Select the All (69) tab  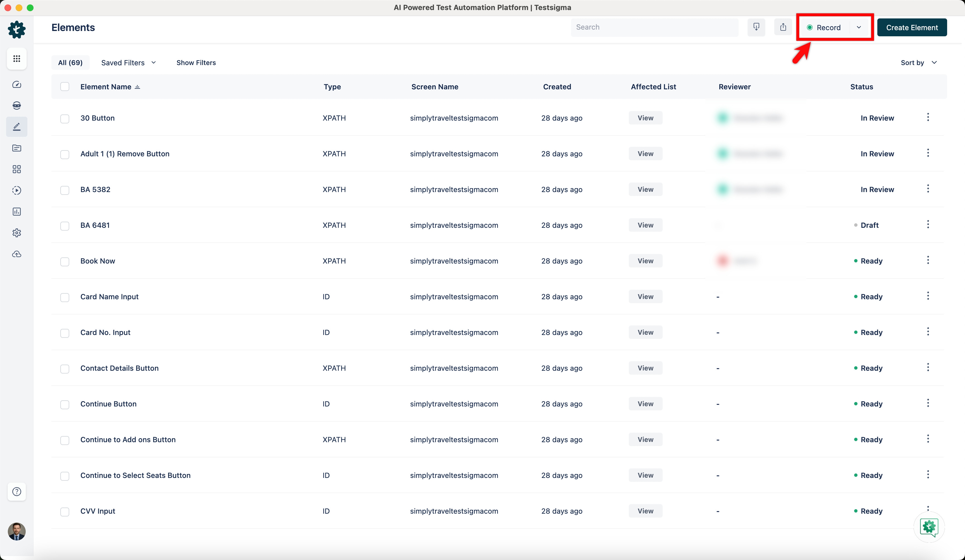pyautogui.click(x=70, y=63)
